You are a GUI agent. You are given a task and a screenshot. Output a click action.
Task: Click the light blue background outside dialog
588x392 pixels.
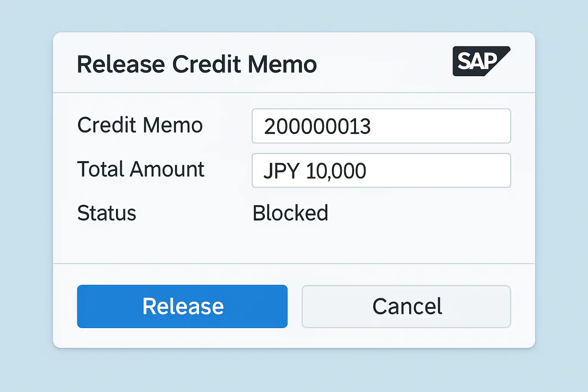point(27,191)
